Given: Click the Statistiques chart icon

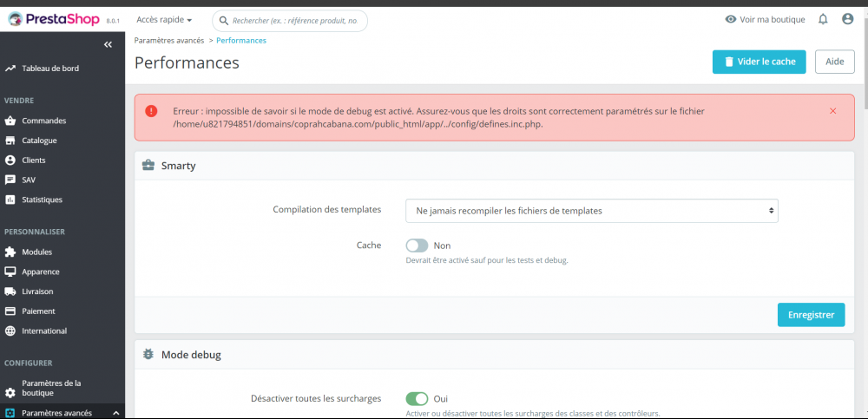Looking at the screenshot, I should pos(10,200).
